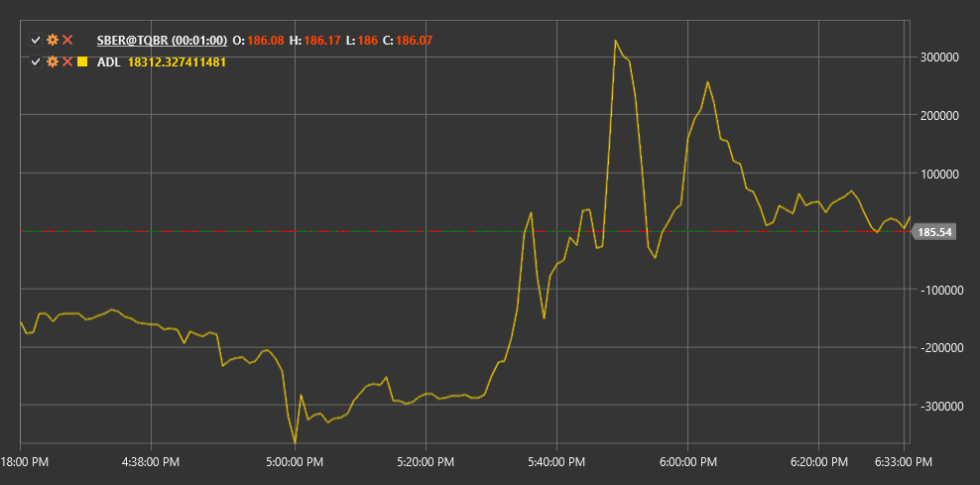Click the 5:40:00 PM time label

556,462
